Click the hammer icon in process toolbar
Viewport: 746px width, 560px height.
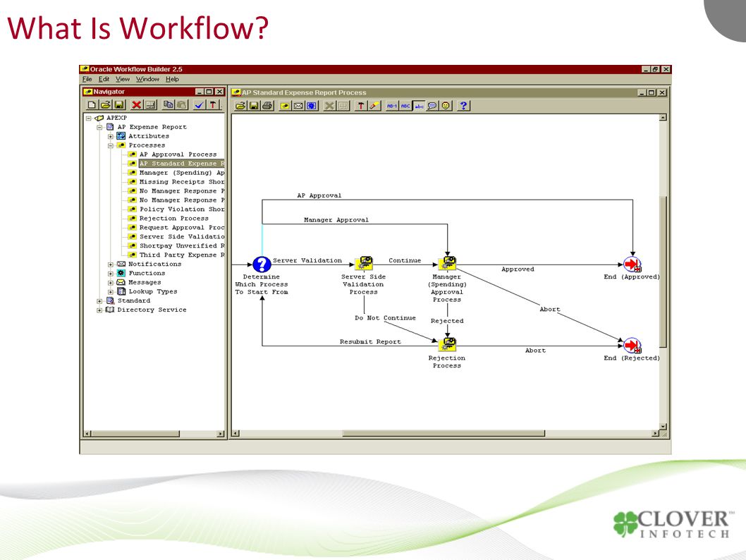[360, 106]
